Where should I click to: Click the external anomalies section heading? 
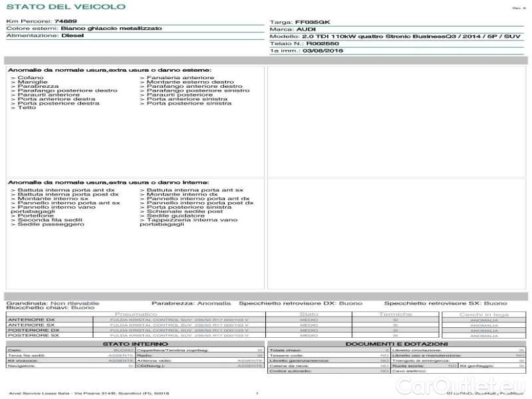(x=110, y=70)
